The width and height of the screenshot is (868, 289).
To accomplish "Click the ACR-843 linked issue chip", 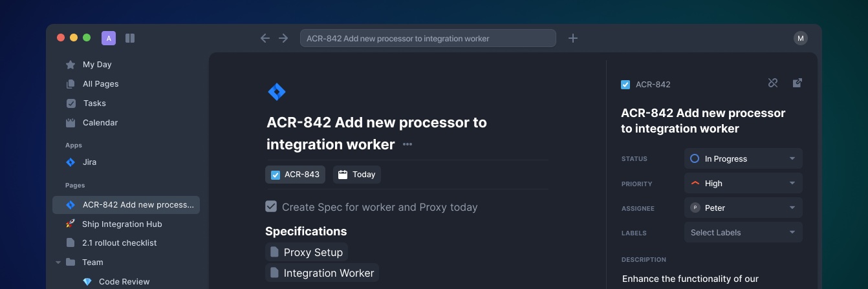I will click(295, 175).
